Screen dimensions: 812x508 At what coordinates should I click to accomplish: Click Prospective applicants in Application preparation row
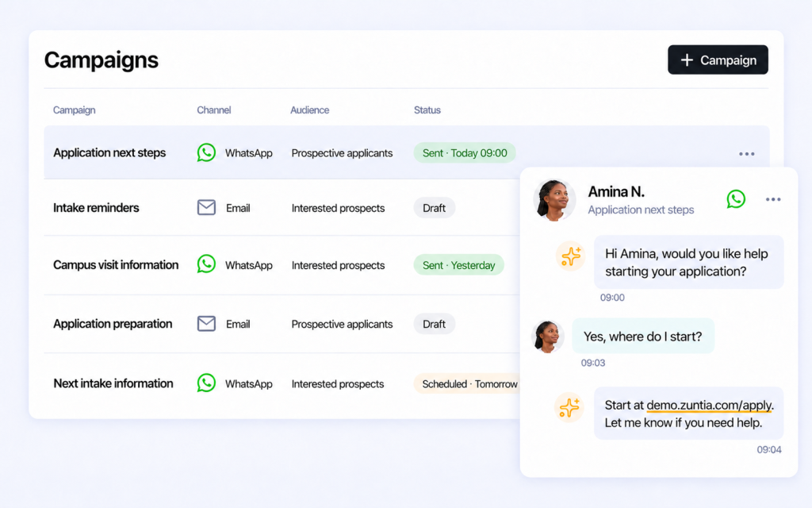pos(342,325)
